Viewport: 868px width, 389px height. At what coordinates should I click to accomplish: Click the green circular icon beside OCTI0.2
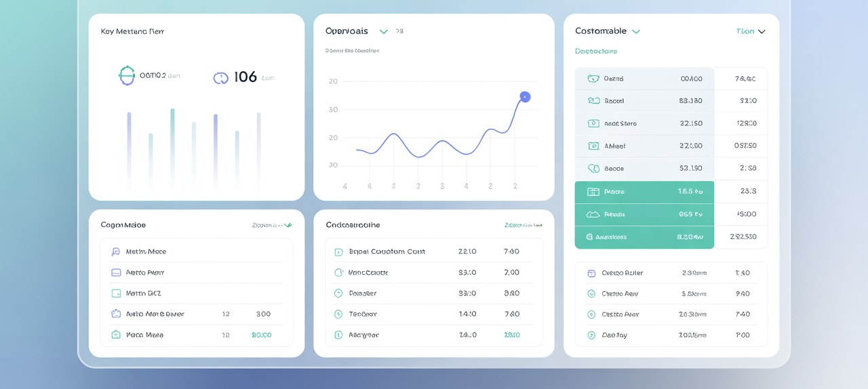click(x=127, y=75)
